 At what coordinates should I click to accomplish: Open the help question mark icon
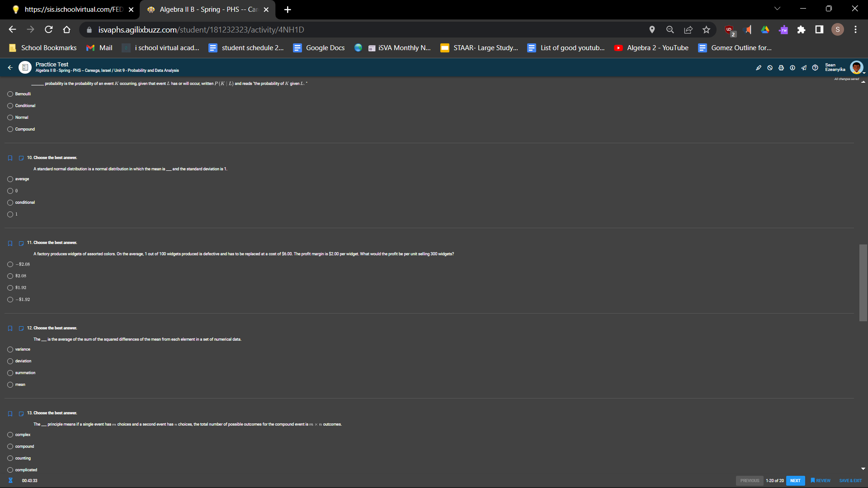point(815,68)
